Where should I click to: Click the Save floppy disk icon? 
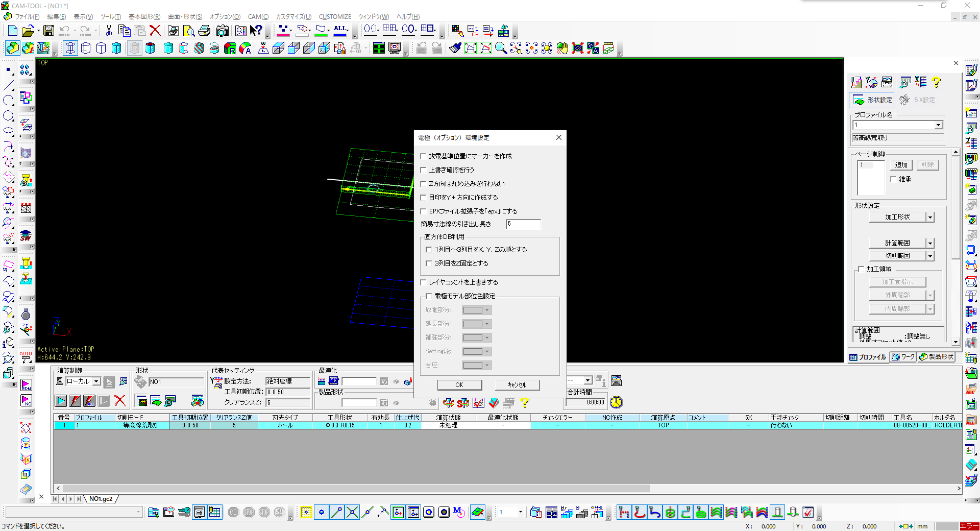48,31
